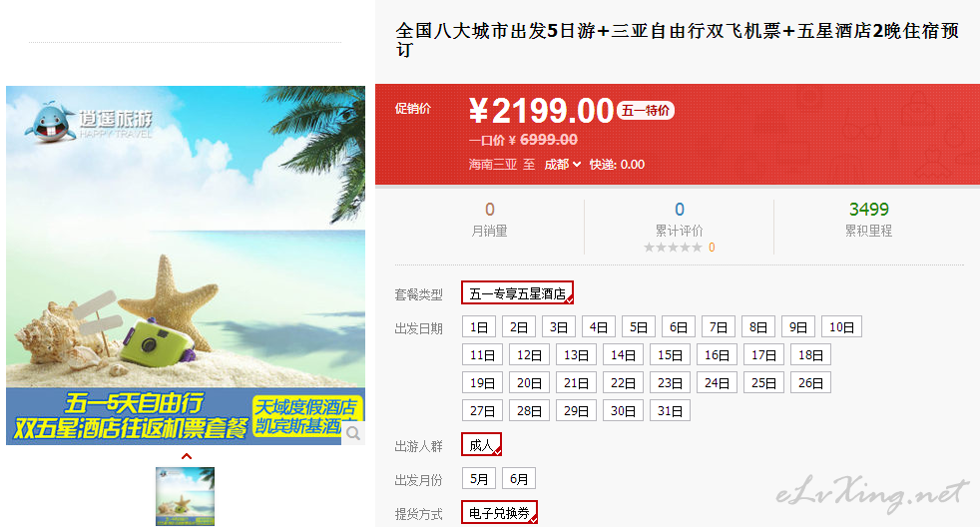Select departure month 5月
Image resolution: width=980 pixels, height=527 pixels.
pyautogui.click(x=479, y=479)
